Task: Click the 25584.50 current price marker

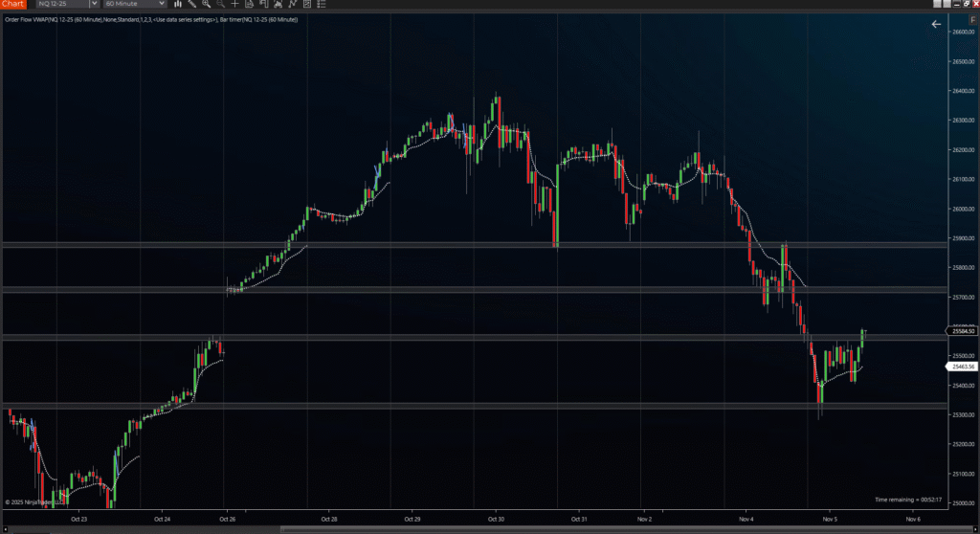Action: [960, 331]
